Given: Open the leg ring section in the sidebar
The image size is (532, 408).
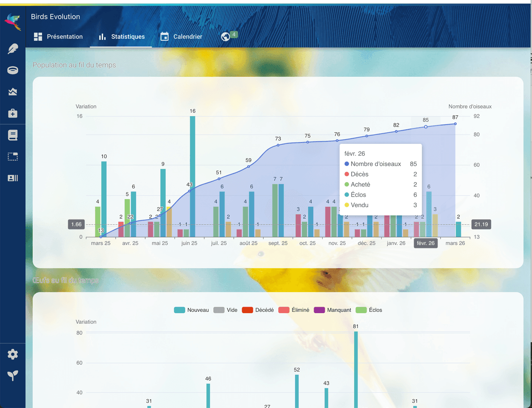Looking at the screenshot, I should click(x=13, y=70).
